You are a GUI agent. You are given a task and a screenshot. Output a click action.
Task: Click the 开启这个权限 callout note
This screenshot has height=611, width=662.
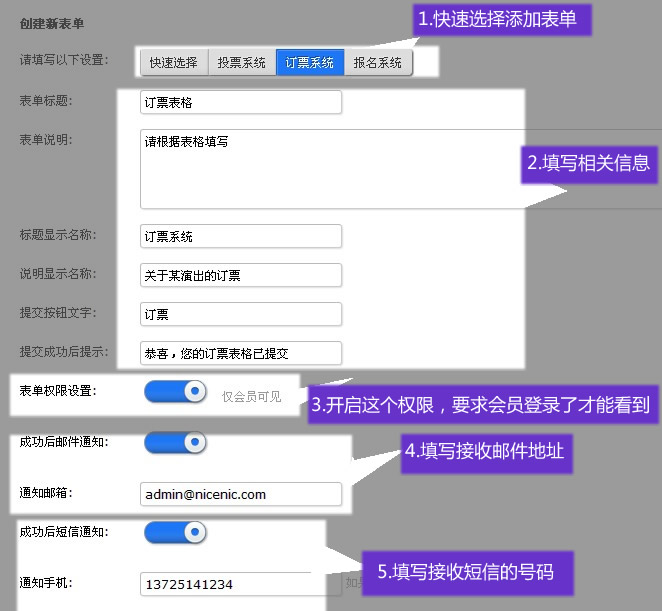click(482, 405)
